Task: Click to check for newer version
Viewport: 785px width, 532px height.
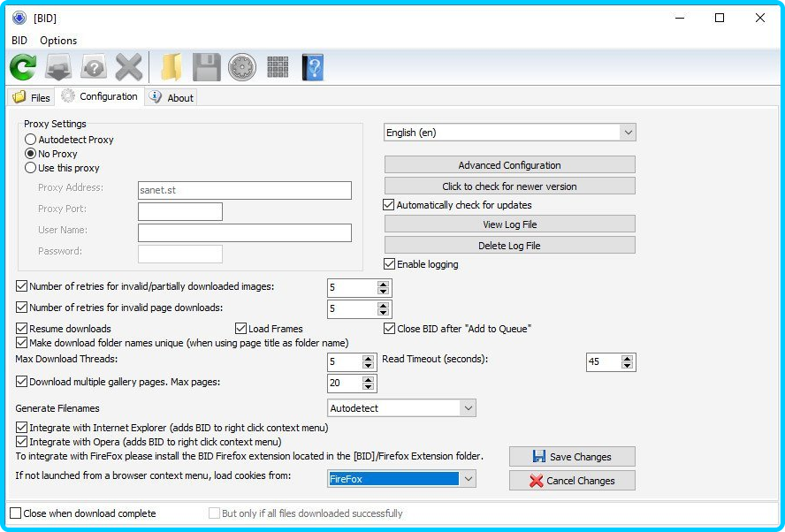Action: point(510,186)
